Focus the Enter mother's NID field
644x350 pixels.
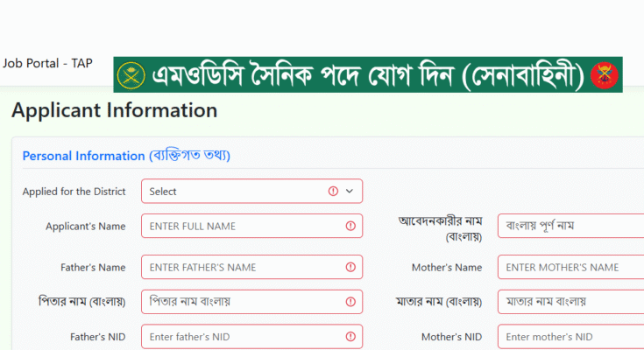tap(571, 337)
